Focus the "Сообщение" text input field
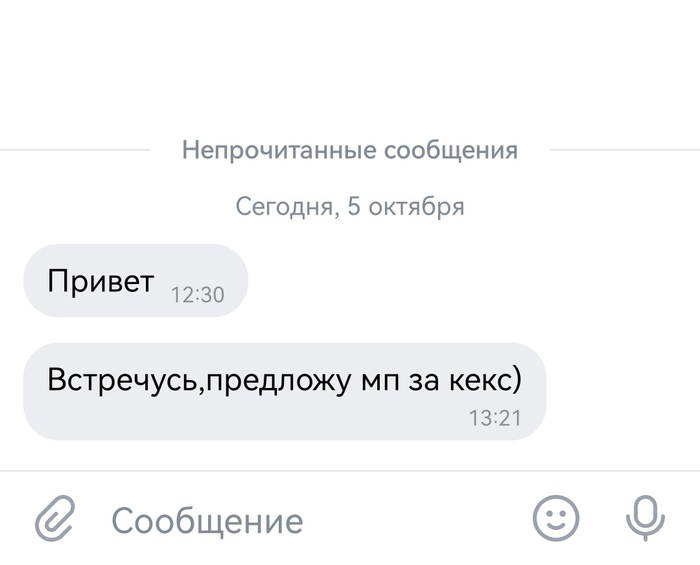 pyautogui.click(x=300, y=520)
